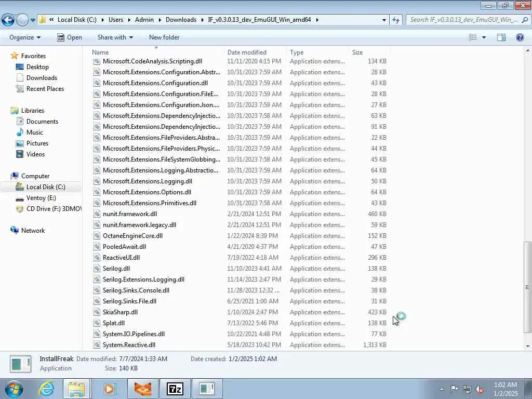Select Local Disk (C:) in address breadcrumb
This screenshot has height=399, width=532.
(x=77, y=20)
